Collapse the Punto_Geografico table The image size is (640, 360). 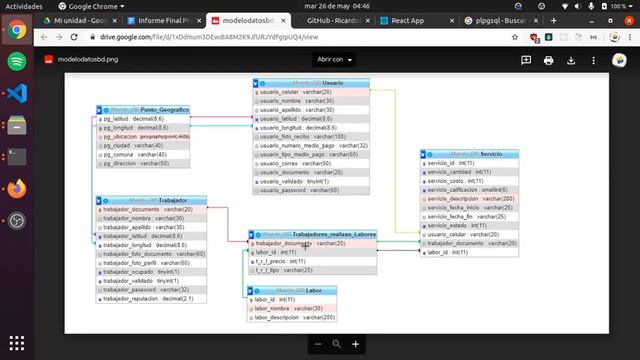coord(99,110)
